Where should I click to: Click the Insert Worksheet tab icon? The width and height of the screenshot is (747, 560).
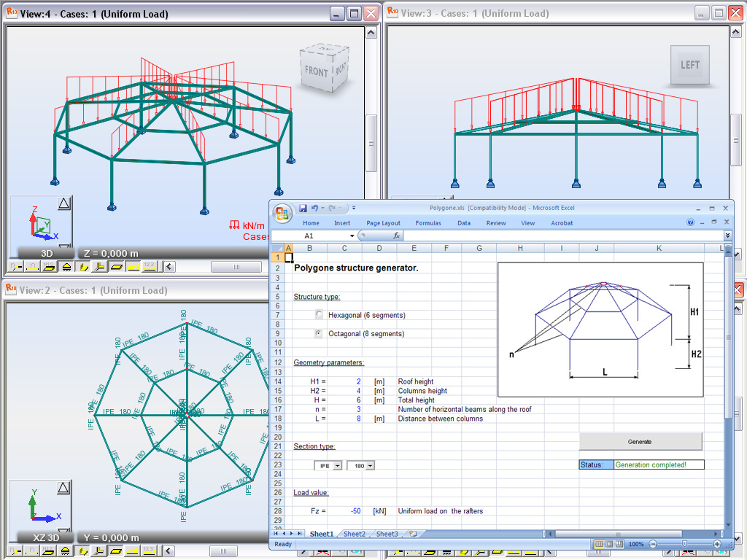pyautogui.click(x=413, y=534)
